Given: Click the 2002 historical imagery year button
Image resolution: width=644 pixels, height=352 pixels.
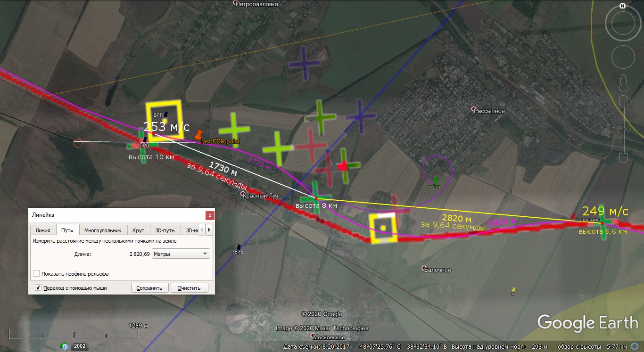Looking at the screenshot, I should click(80, 346).
